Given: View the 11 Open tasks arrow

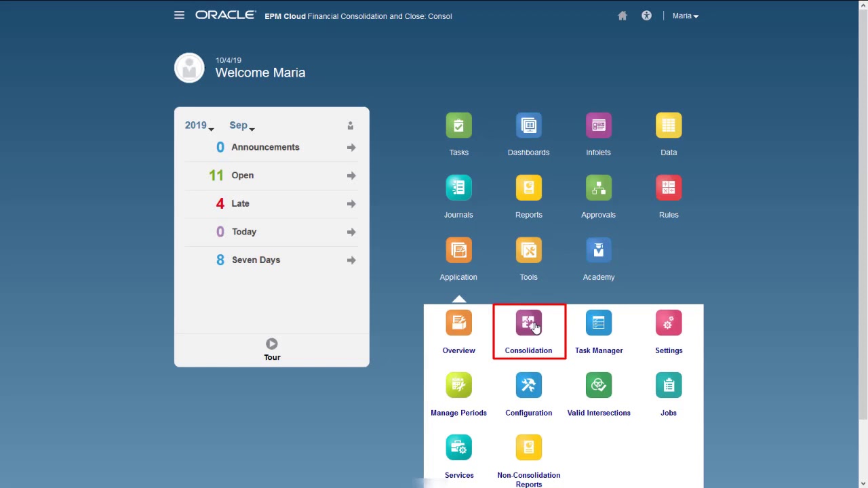Looking at the screenshot, I should pos(351,176).
